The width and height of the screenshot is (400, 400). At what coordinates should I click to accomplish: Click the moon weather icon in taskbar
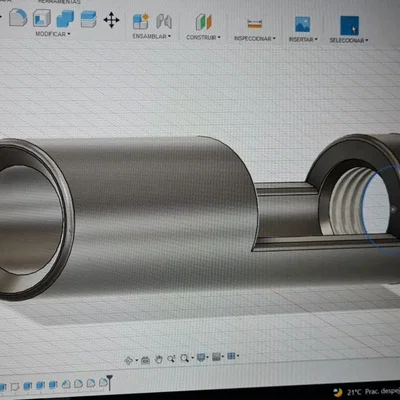(338, 392)
